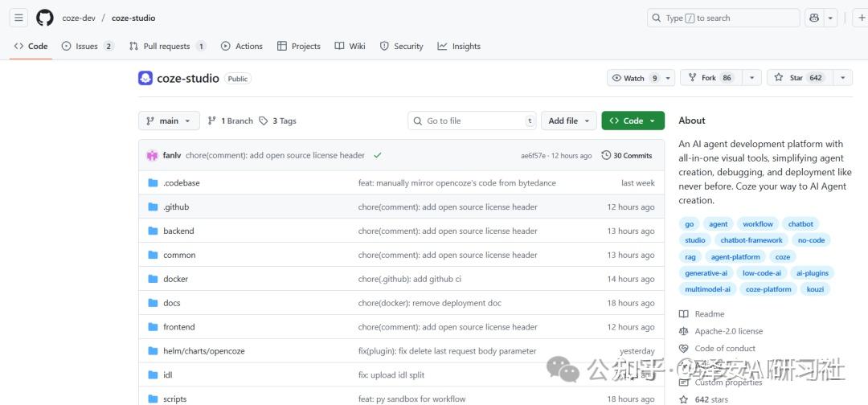This screenshot has height=405, width=868.
Task: Switch to the Code tab
Action: [x=31, y=46]
